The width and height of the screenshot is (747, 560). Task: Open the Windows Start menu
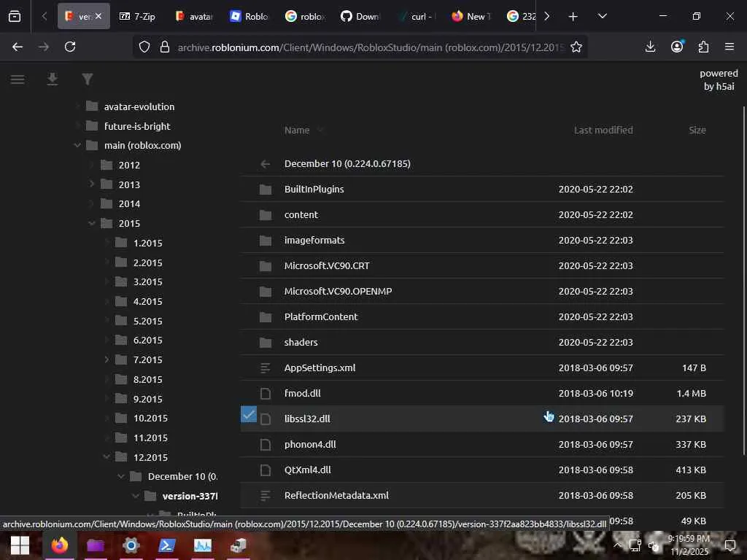(x=20, y=545)
